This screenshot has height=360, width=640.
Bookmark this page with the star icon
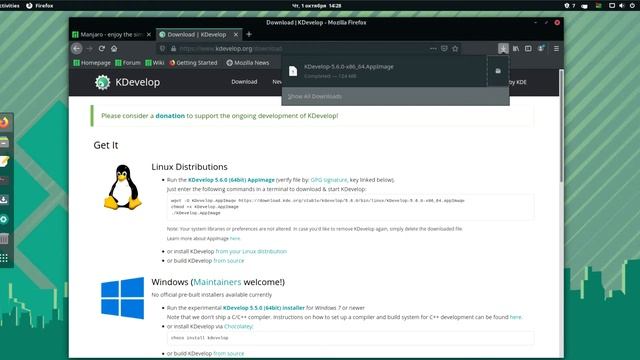pyautogui.click(x=455, y=49)
